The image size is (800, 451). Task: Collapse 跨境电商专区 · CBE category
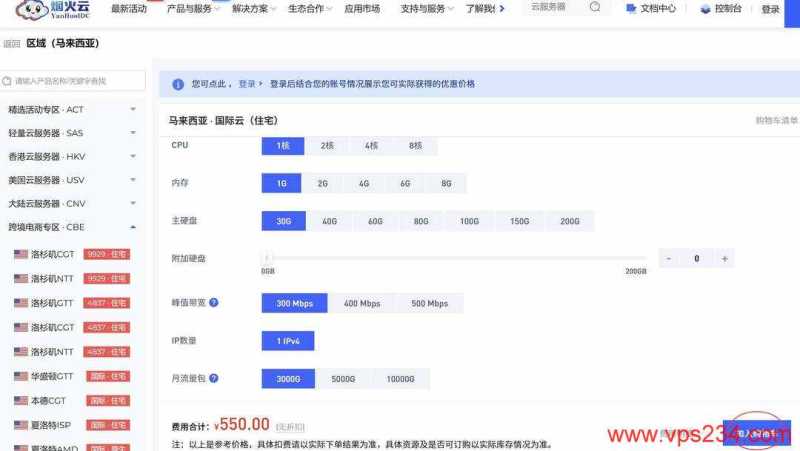pyautogui.click(x=71, y=227)
